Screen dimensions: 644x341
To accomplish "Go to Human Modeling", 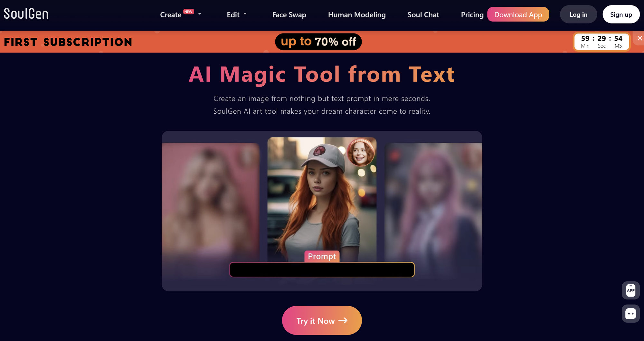I will click(x=357, y=15).
